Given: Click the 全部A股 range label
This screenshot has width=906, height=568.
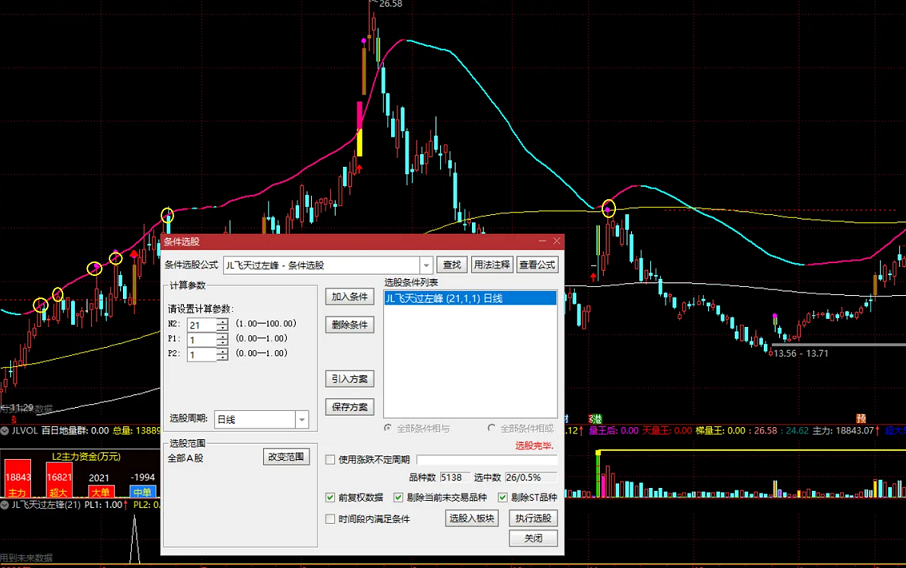Looking at the screenshot, I should pos(185,458).
